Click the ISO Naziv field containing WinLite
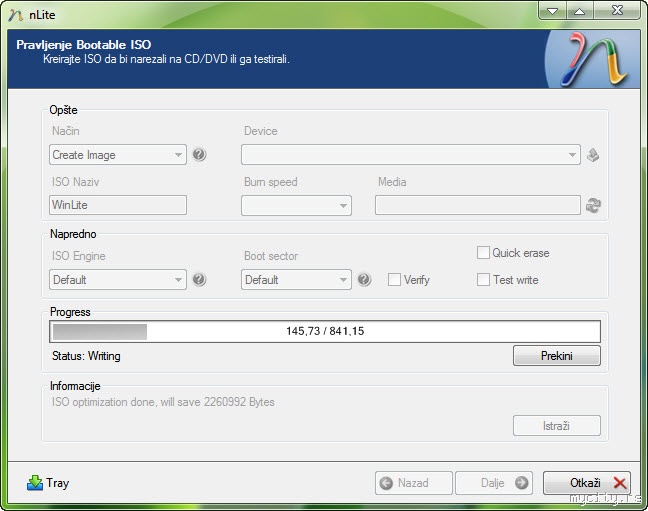This screenshot has height=511, width=648. click(118, 205)
